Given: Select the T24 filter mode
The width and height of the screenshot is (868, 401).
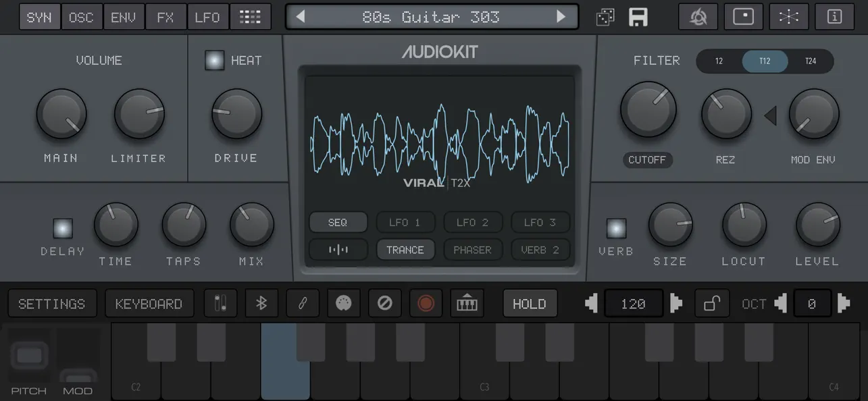Looking at the screenshot, I should click(811, 61).
